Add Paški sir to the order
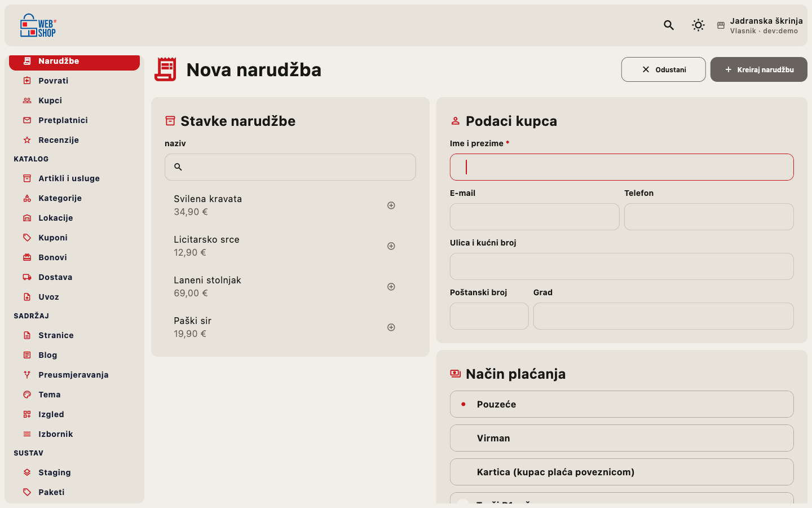 [x=391, y=327]
